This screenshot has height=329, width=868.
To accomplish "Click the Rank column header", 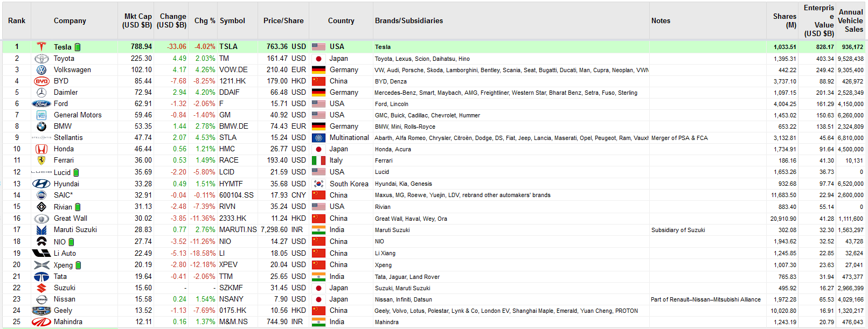I will click(x=17, y=20).
